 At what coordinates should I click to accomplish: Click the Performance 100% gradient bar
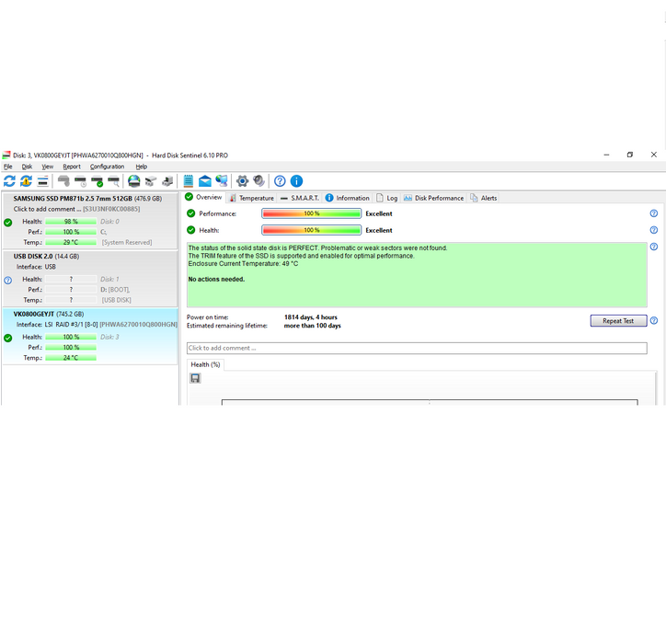pos(311,213)
